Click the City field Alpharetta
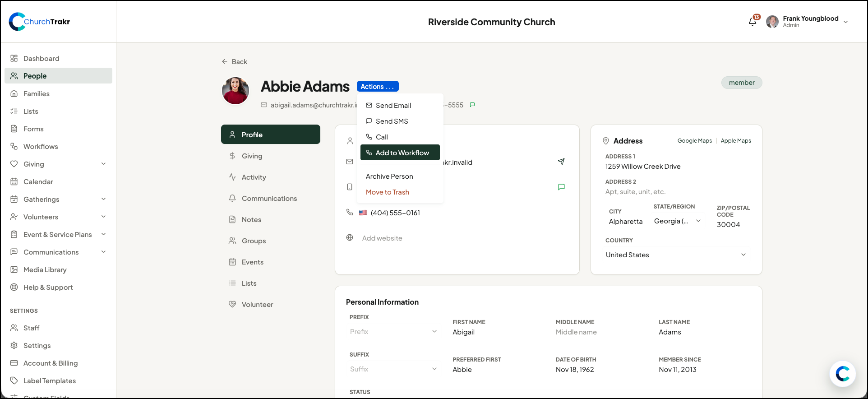 (626, 222)
